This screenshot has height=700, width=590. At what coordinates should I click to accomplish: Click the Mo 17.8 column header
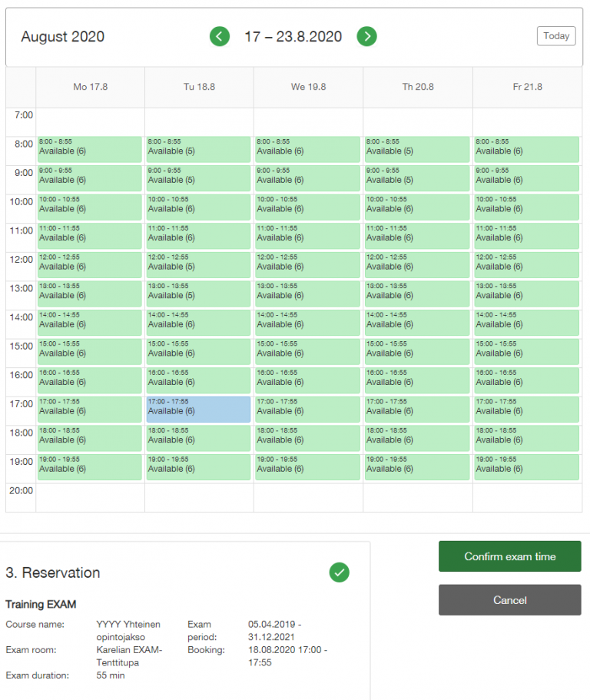point(90,87)
